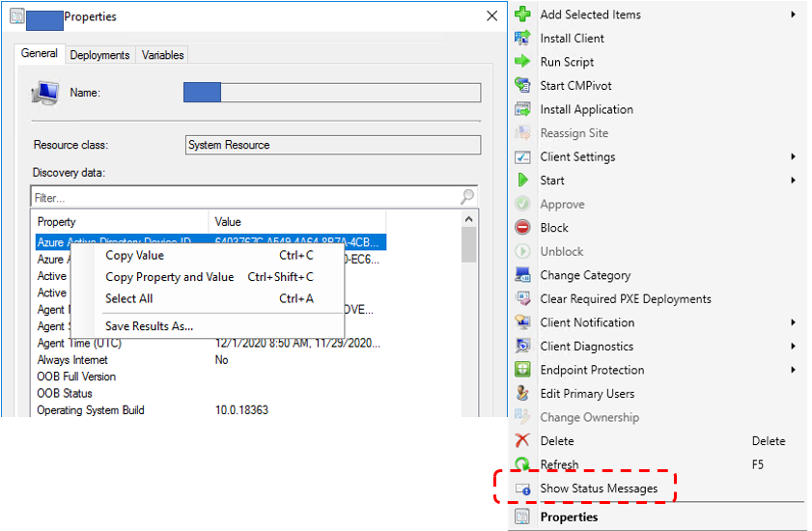Click the Change Category icon
812x531 pixels.
(x=522, y=274)
